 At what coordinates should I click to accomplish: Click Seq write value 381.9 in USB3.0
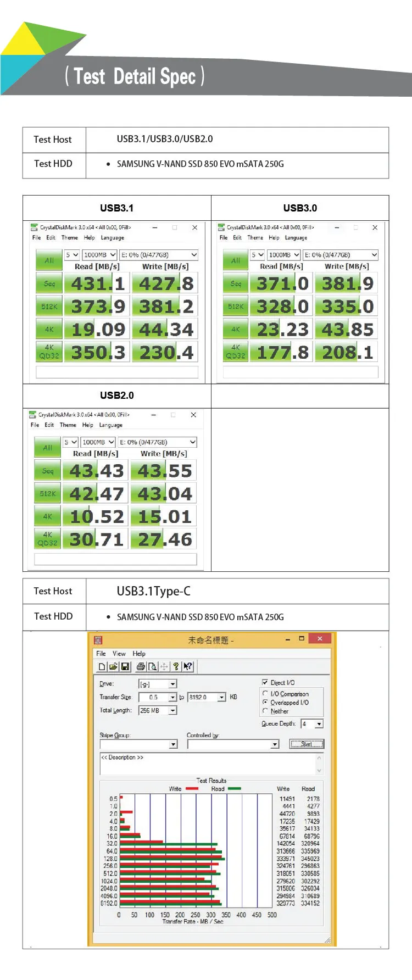pos(347,283)
